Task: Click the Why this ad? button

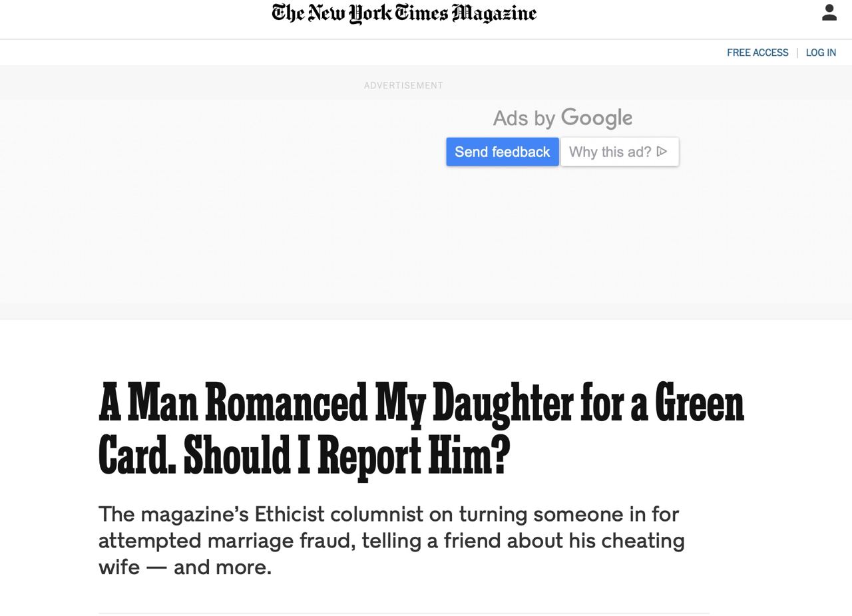Action: point(620,152)
